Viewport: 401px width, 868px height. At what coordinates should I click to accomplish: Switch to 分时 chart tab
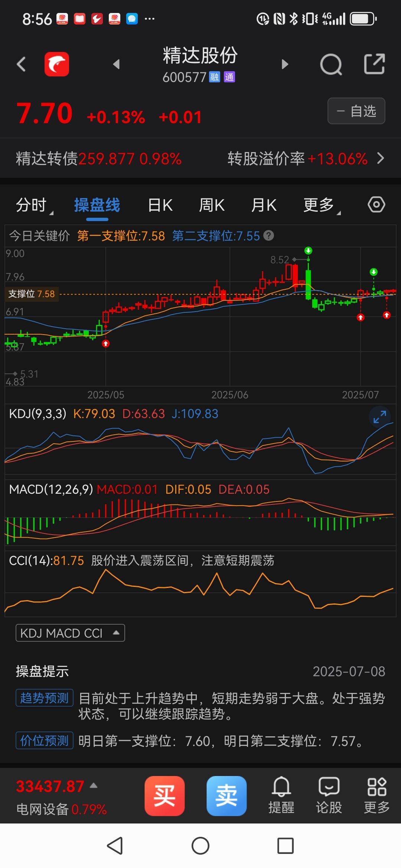(32, 205)
